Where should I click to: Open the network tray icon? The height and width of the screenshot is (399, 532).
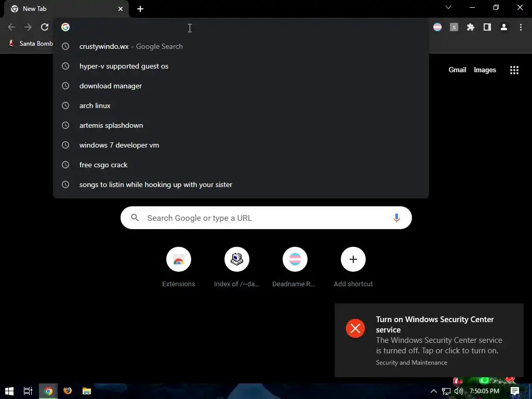(446, 391)
